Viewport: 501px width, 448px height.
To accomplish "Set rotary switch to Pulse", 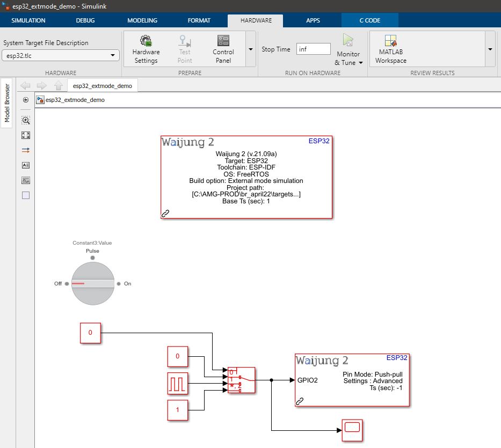I will [x=92, y=258].
